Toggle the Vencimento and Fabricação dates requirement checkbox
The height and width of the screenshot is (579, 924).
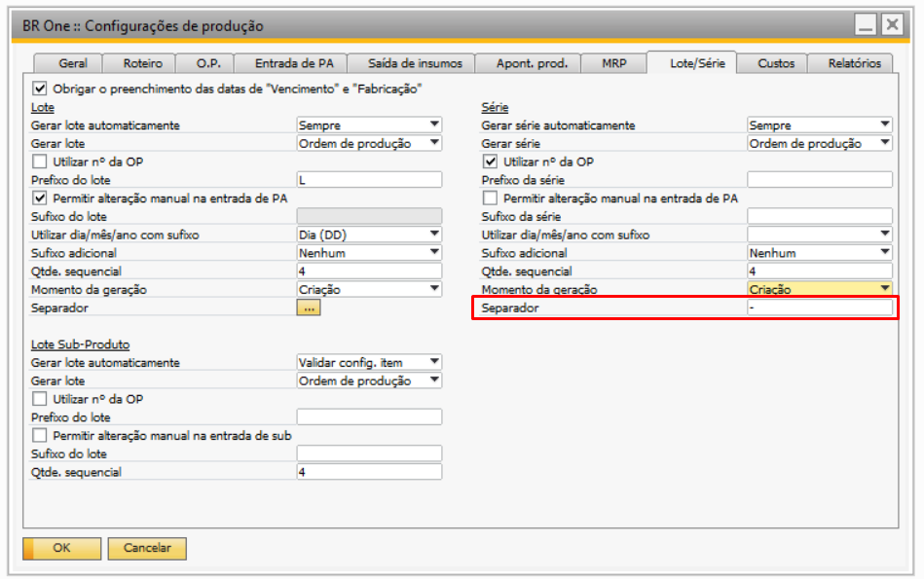click(x=40, y=88)
